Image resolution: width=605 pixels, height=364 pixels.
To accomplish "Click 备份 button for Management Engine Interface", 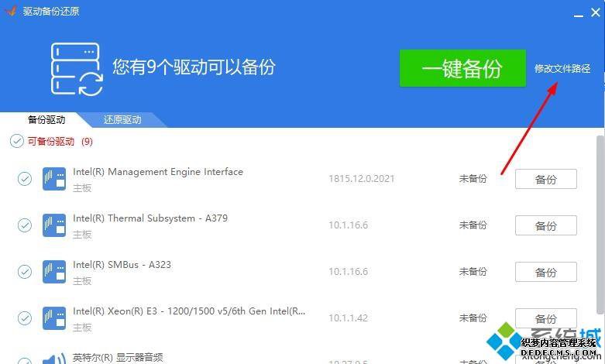I will pyautogui.click(x=546, y=179).
